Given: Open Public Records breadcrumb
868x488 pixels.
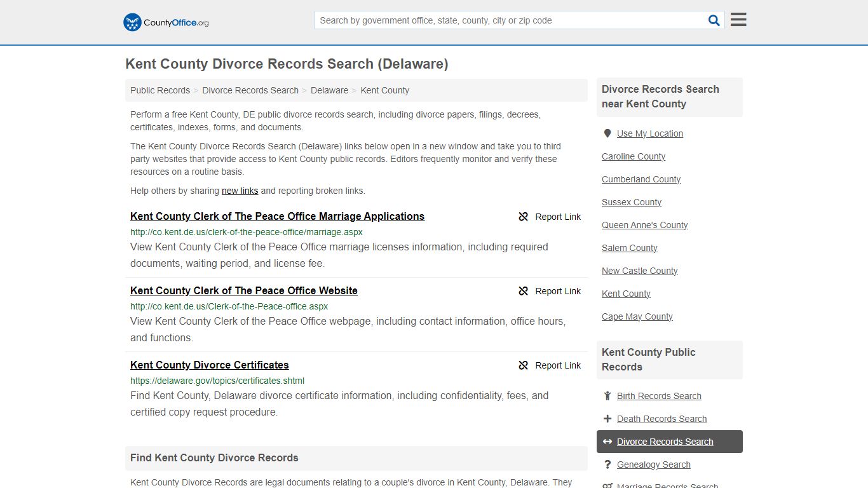Looking at the screenshot, I should pyautogui.click(x=160, y=90).
